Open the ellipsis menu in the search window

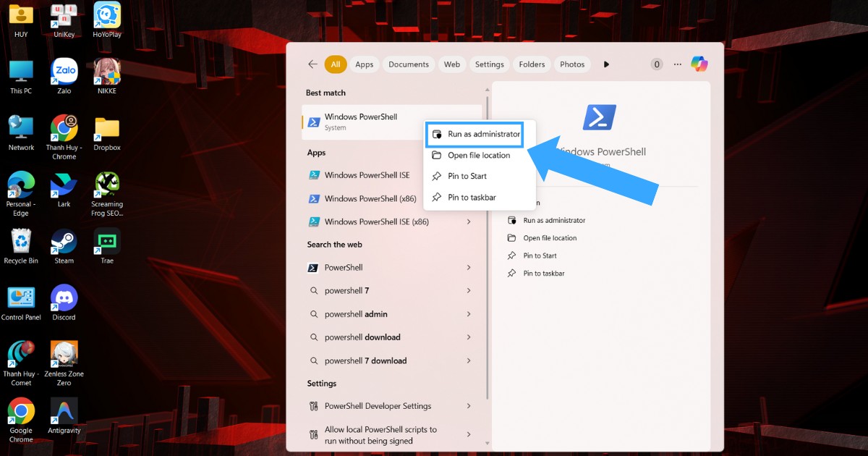point(677,64)
